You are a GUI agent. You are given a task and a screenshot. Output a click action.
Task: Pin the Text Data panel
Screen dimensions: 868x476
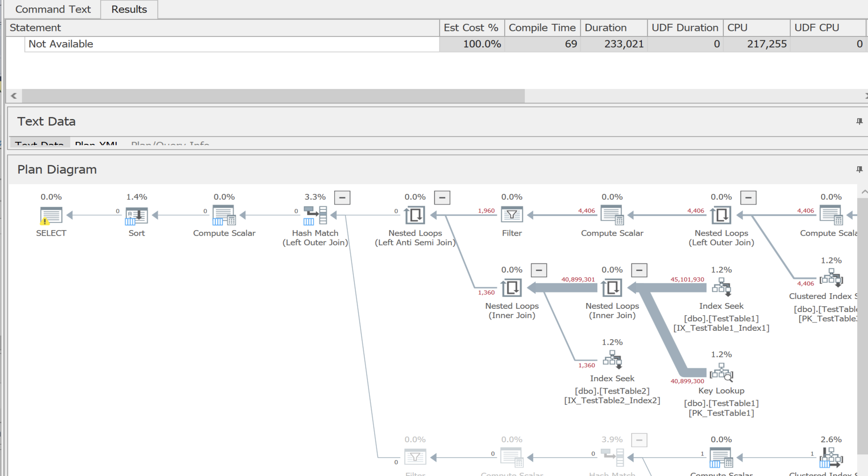(859, 121)
